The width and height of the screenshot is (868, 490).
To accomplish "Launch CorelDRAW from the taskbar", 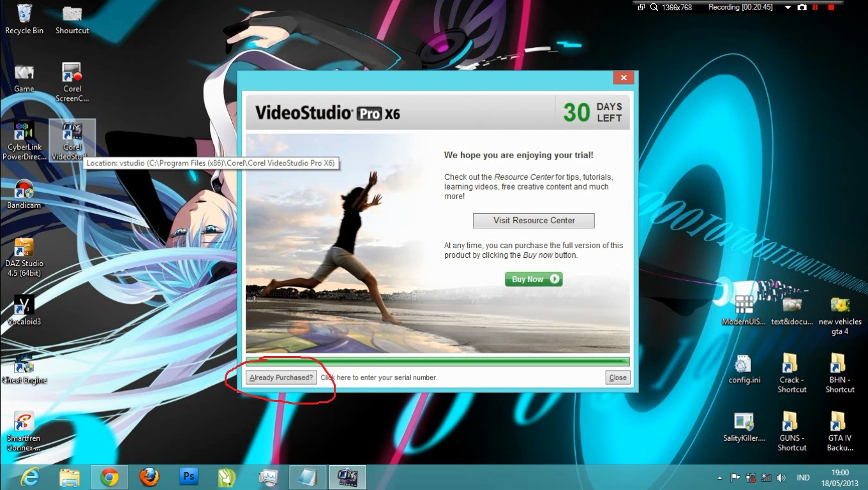I will 228,477.
